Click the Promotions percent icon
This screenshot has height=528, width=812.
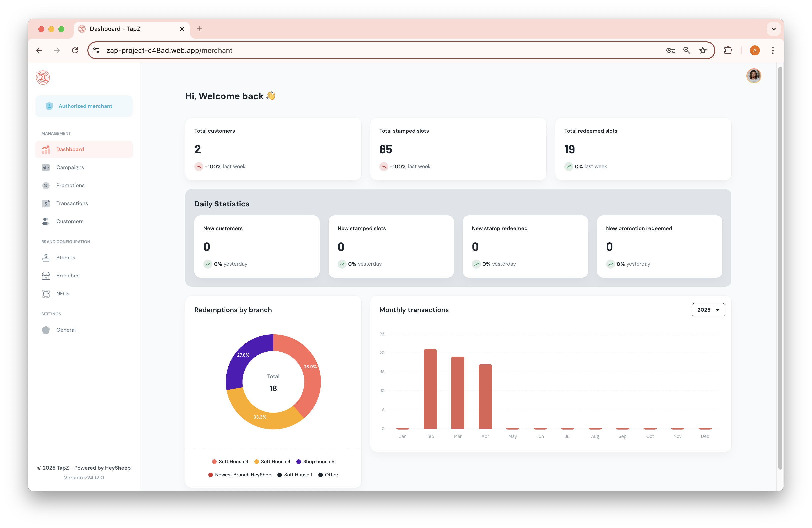(x=46, y=185)
